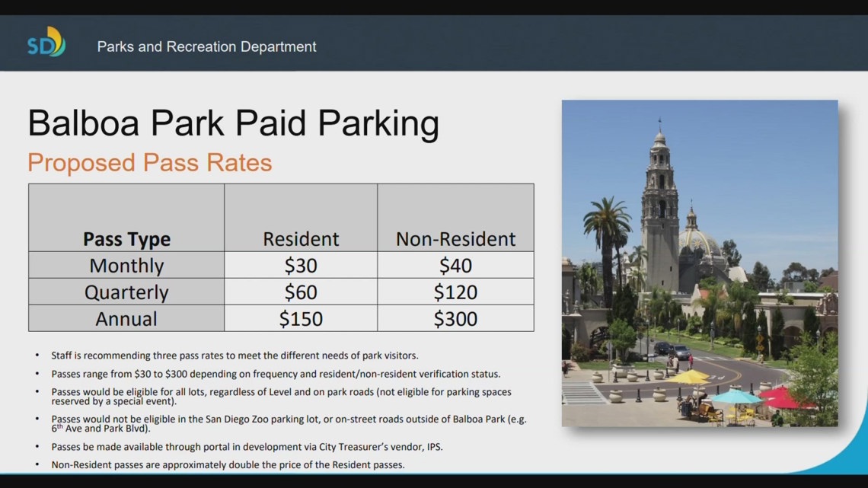Select the $150 Annual Resident cell
Image resolution: width=868 pixels, height=488 pixels.
coord(300,318)
